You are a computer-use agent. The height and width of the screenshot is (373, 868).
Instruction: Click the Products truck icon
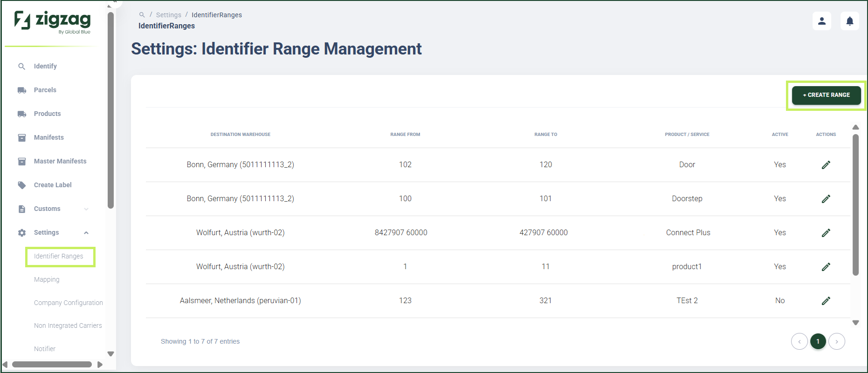pyautogui.click(x=21, y=114)
